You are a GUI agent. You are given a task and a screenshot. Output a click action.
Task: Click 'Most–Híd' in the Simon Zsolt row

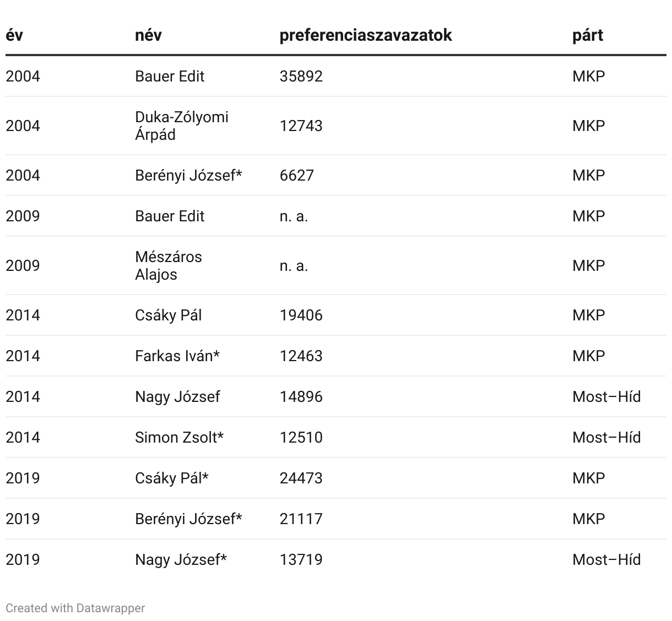(606, 437)
